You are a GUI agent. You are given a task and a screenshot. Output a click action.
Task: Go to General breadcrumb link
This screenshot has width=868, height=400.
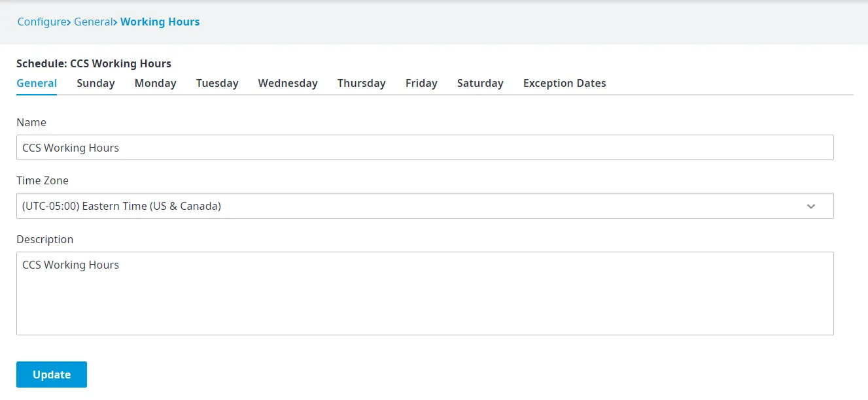coord(94,22)
